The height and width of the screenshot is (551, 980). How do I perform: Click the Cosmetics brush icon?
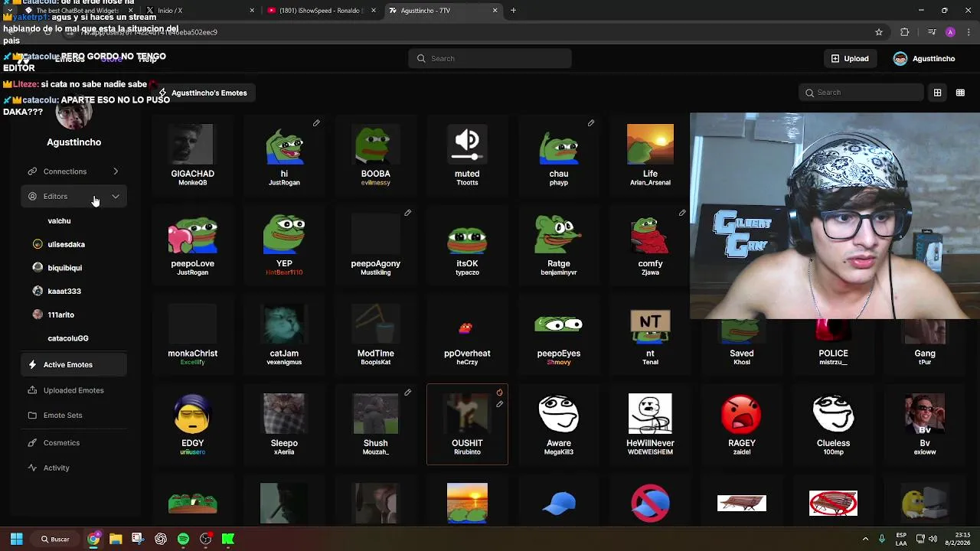[x=32, y=443]
